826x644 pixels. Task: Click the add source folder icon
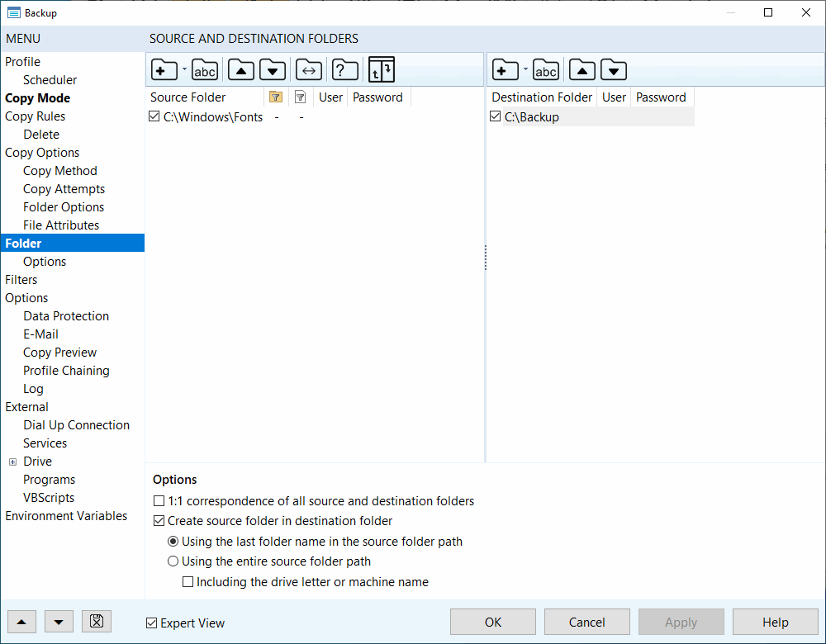[x=164, y=71]
